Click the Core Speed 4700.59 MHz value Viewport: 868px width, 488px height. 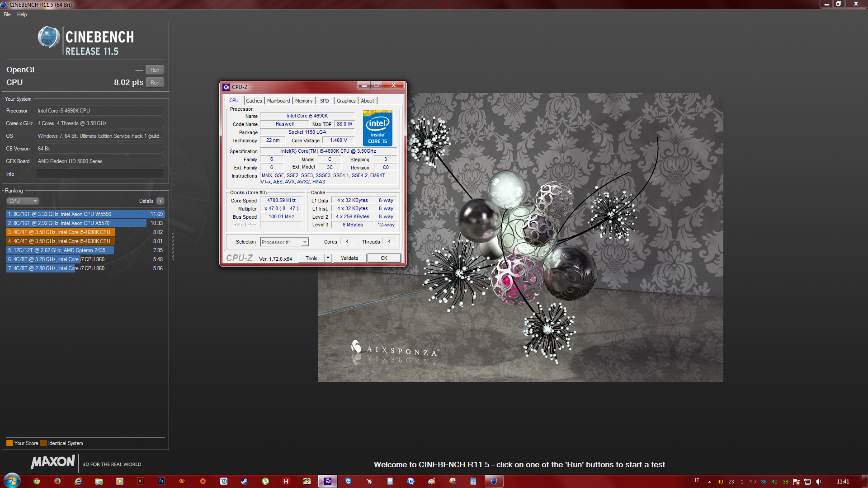[281, 201]
